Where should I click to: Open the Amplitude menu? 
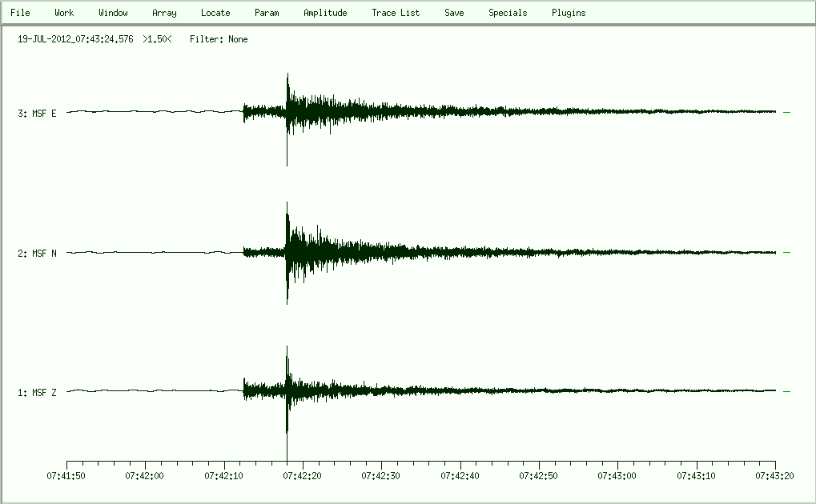pos(325,13)
